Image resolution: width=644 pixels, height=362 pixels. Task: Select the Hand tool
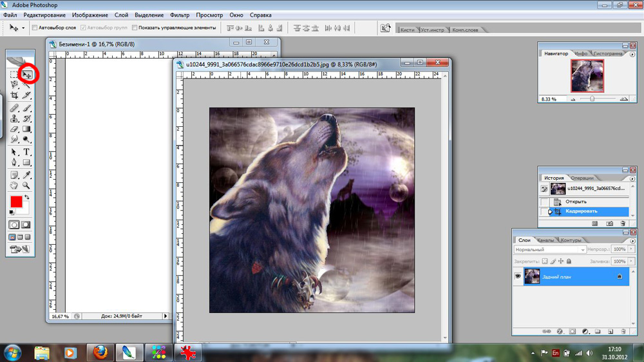click(x=14, y=186)
